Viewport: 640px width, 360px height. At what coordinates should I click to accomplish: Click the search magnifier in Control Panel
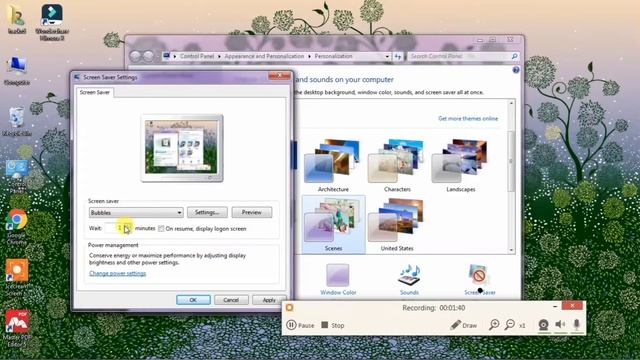(x=514, y=56)
